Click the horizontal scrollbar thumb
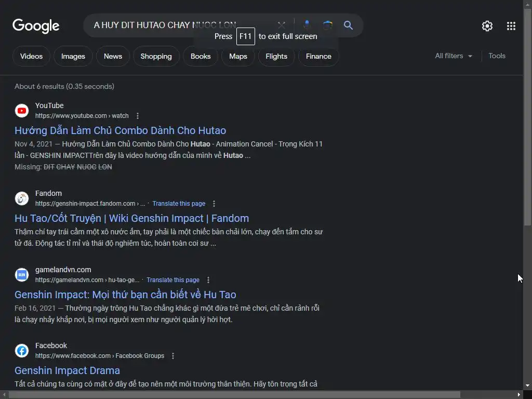 tap(234, 395)
